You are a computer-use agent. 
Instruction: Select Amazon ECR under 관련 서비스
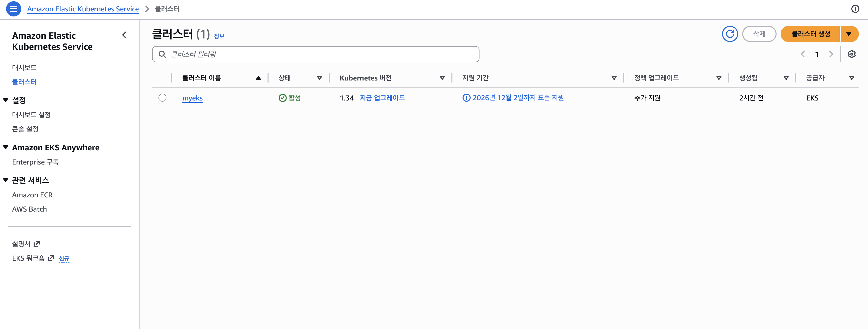pyautogui.click(x=32, y=195)
